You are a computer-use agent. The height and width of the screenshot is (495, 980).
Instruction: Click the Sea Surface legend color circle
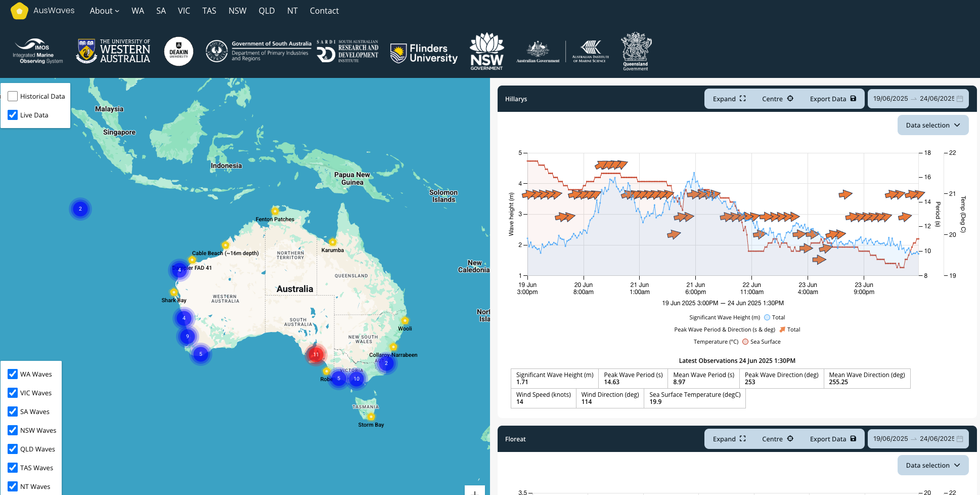(745, 342)
